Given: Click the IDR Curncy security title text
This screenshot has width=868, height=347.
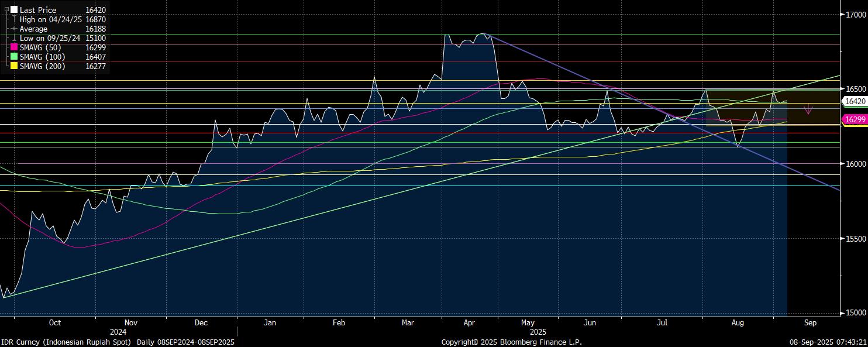Looking at the screenshot, I should tap(68, 342).
